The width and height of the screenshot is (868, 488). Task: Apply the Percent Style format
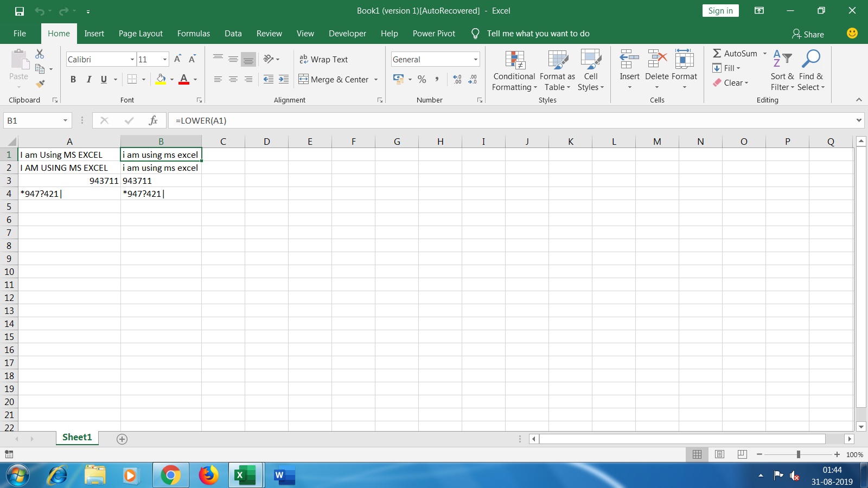[422, 79]
